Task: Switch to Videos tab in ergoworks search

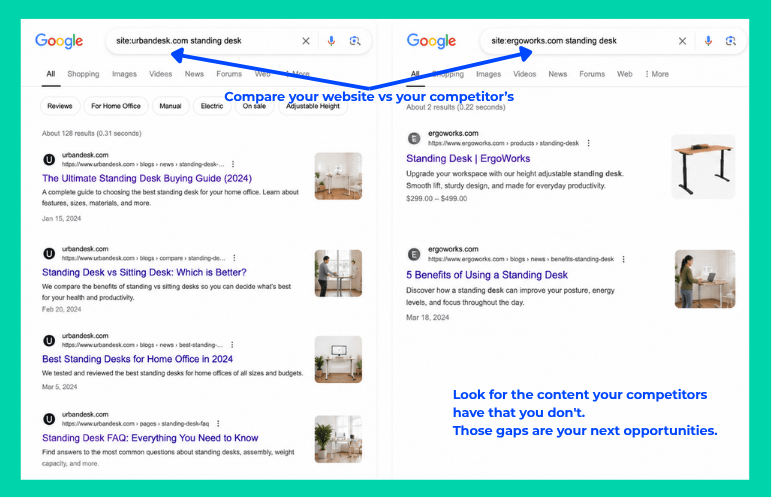Action: click(x=524, y=74)
